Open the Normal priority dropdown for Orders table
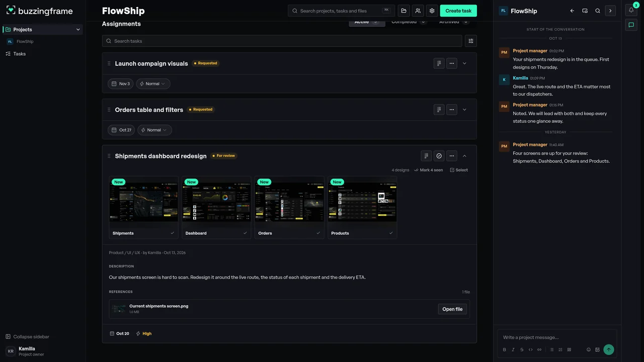Screen dimensions: 644x362 [154, 130]
